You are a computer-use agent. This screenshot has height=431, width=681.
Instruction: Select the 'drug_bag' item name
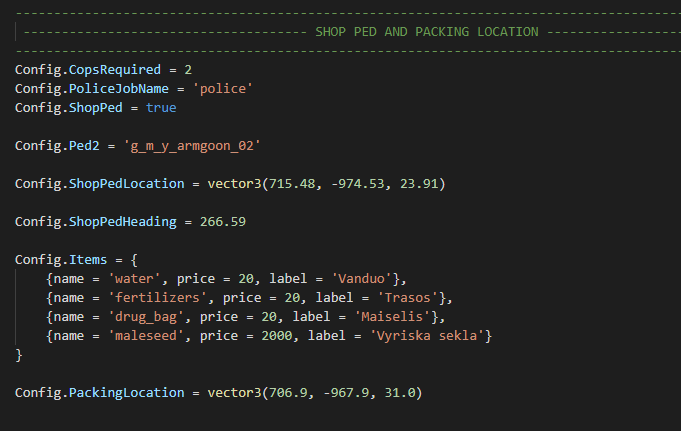coord(146,317)
